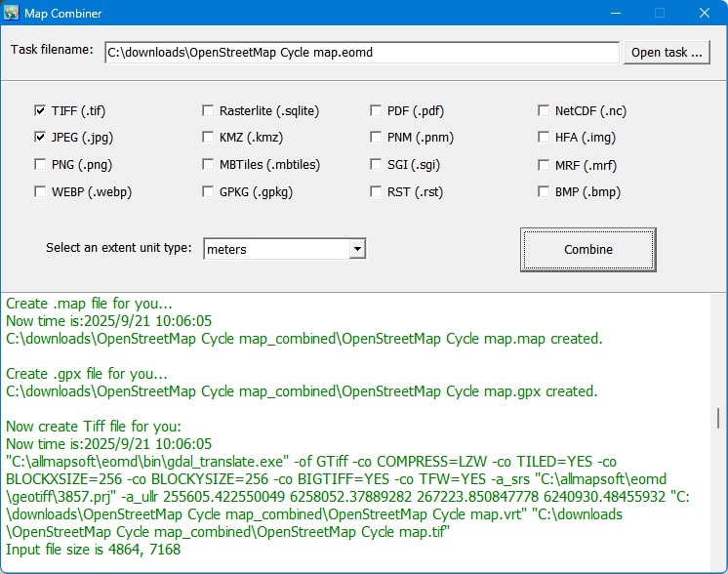Image resolution: width=728 pixels, height=574 pixels.
Task: Click the Map Combiner app icon in title bar
Action: click(12, 14)
